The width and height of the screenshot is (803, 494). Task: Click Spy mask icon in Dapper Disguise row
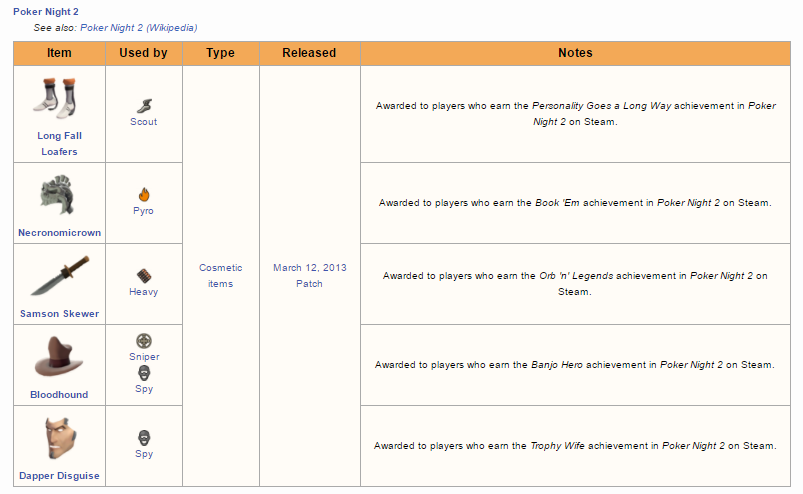pos(144,438)
